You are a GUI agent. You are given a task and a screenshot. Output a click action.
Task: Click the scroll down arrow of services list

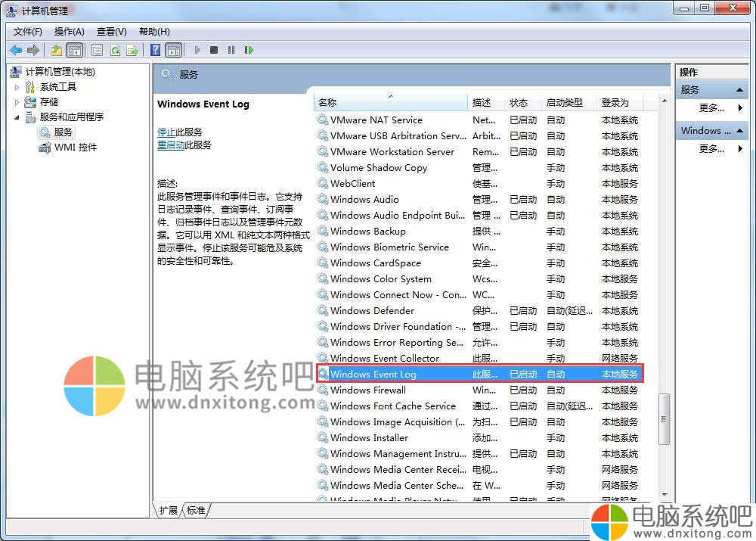665,495
